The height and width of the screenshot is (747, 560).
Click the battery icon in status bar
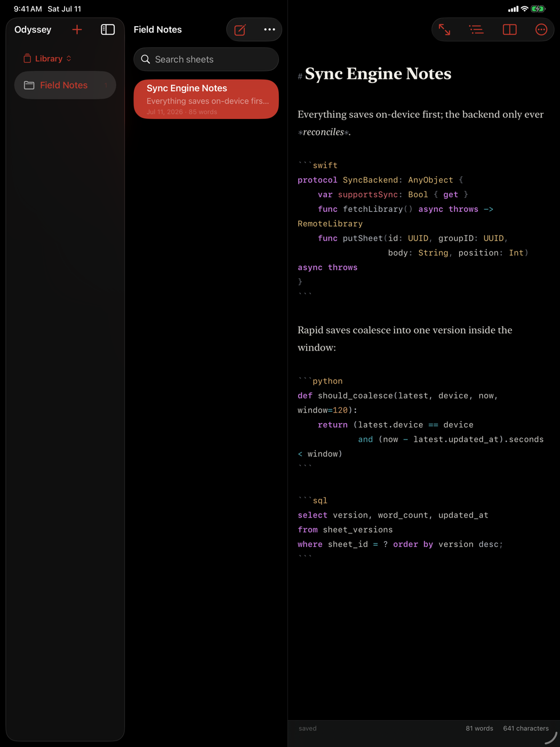538,9
